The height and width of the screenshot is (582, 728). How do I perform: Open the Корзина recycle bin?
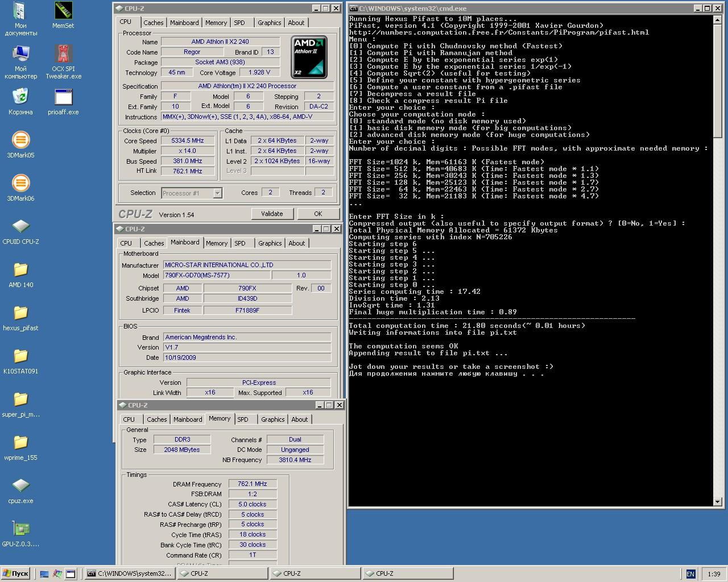coord(20,102)
